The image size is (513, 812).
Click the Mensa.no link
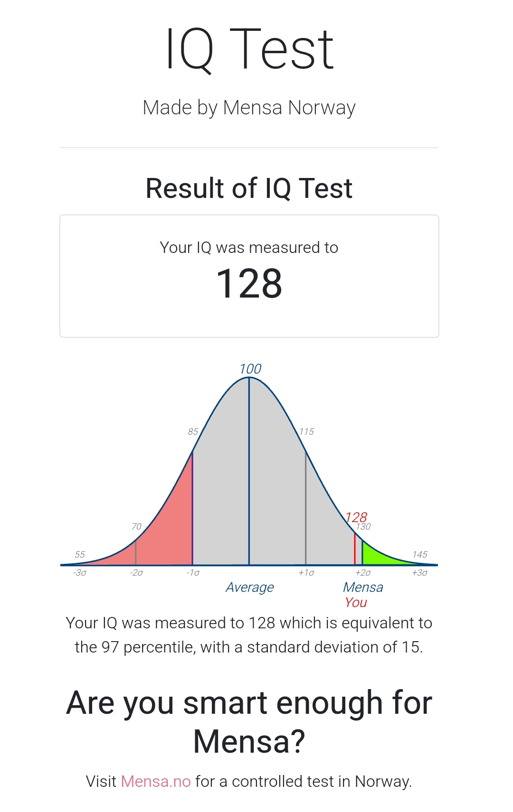155,781
